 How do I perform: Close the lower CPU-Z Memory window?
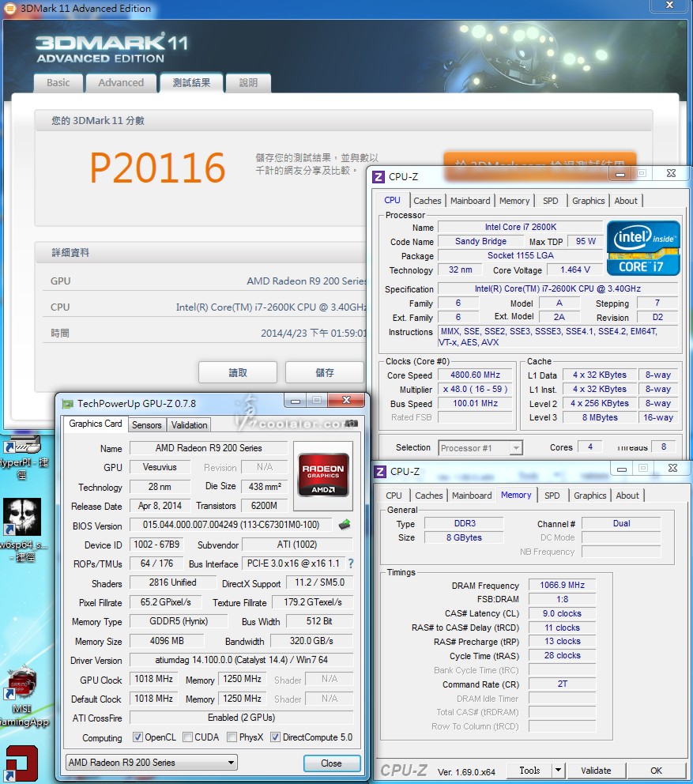click(x=672, y=468)
